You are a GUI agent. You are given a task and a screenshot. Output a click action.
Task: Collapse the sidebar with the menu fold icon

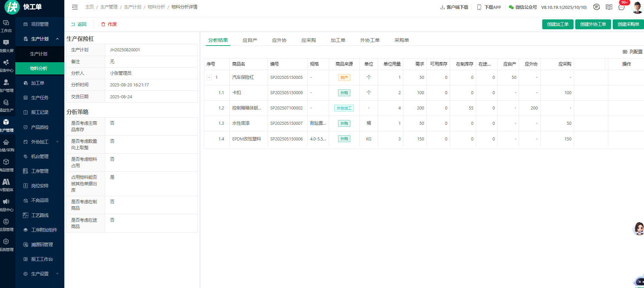click(x=75, y=7)
